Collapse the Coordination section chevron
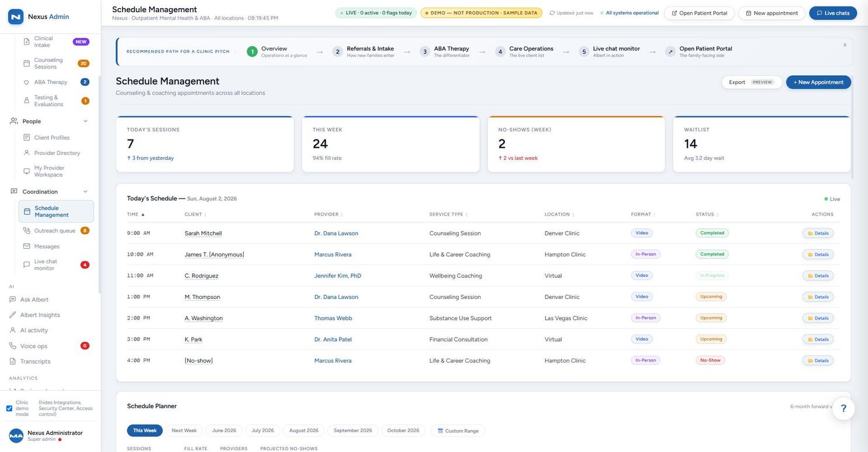The width and height of the screenshot is (868, 452). point(85,192)
